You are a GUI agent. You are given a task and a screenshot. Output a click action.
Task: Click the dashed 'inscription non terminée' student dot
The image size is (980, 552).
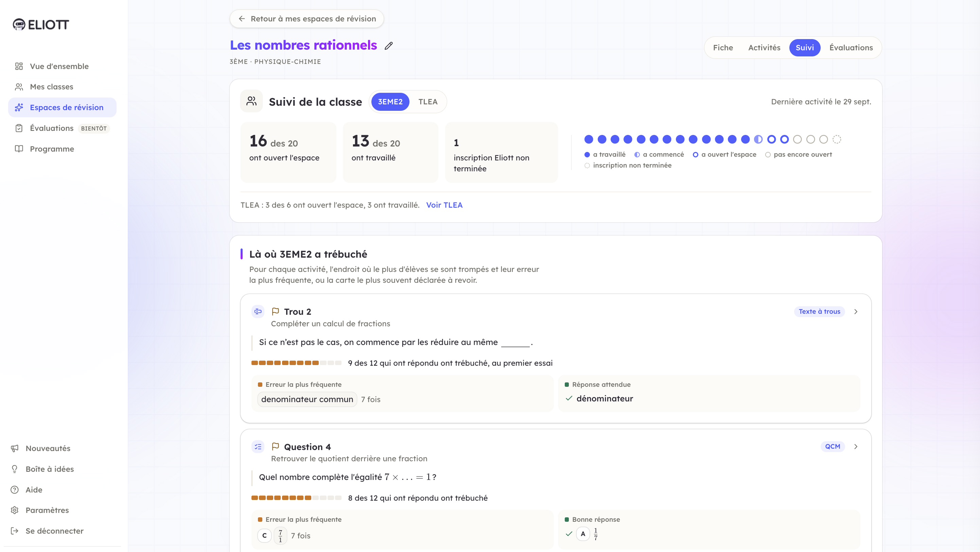tap(837, 139)
